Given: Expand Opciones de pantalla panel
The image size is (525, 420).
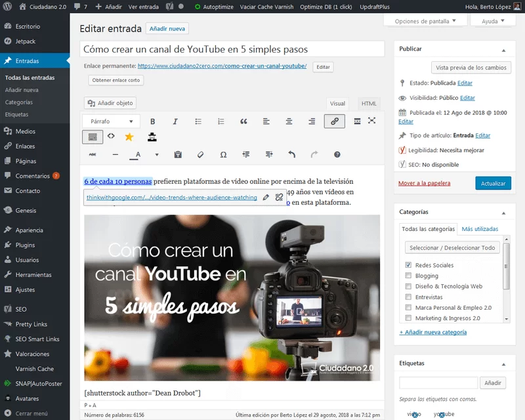Looking at the screenshot, I should [425, 21].
